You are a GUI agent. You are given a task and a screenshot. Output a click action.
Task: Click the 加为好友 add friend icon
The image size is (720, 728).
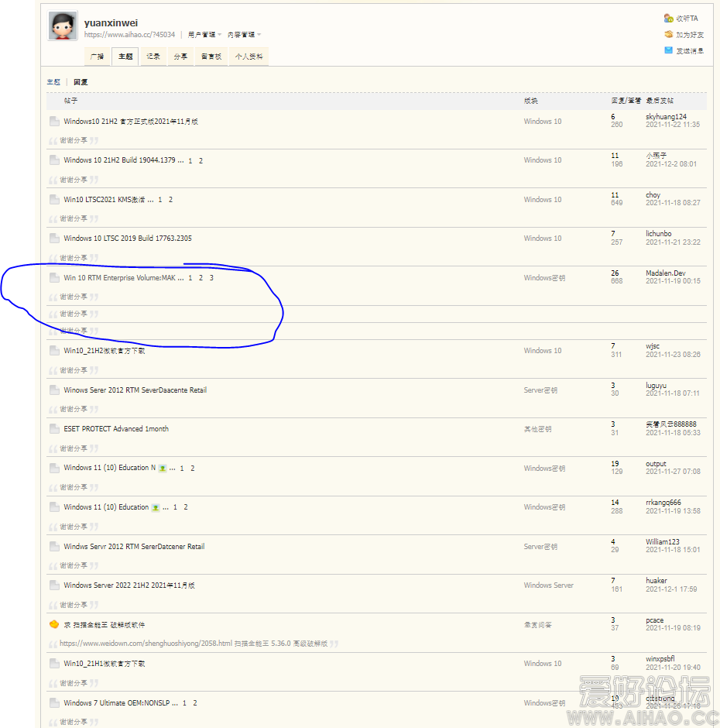tap(668, 34)
